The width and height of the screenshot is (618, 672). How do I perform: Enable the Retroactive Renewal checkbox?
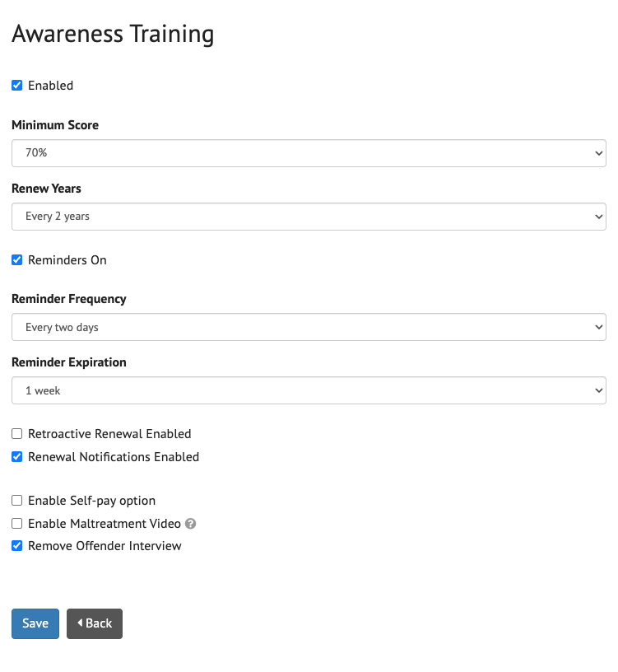[16, 434]
